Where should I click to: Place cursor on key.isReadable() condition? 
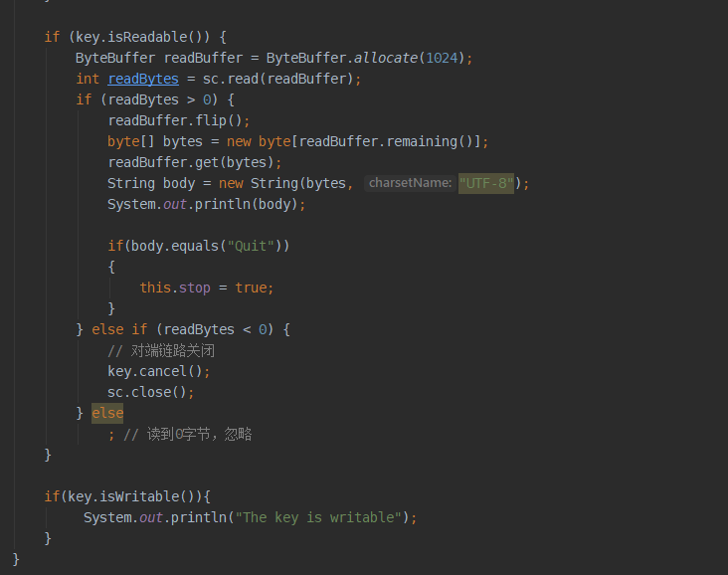[138, 37]
